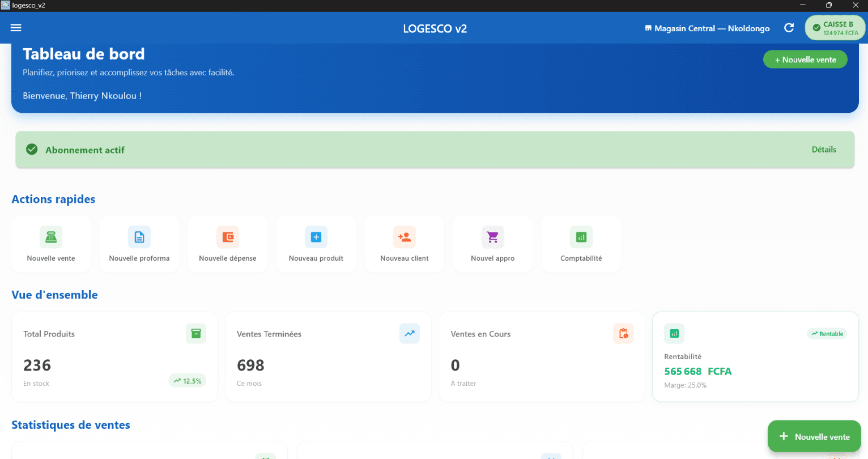868x459 pixels.
Task: Open subscription Détails link
Action: (824, 150)
